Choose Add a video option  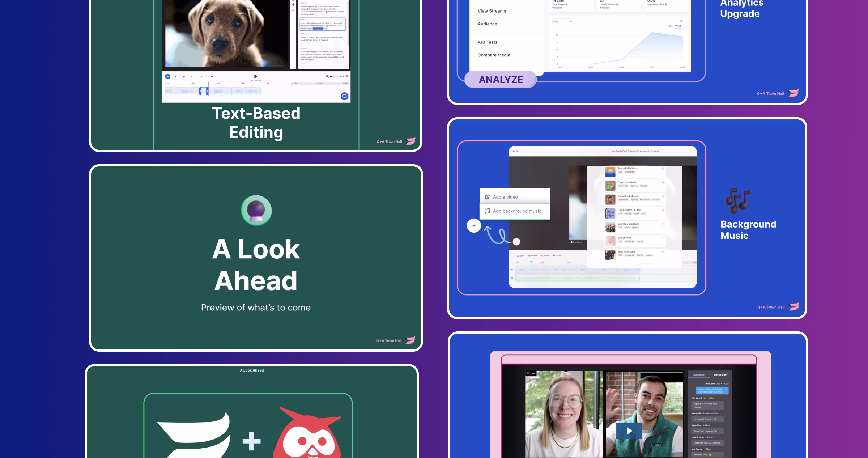pos(515,197)
